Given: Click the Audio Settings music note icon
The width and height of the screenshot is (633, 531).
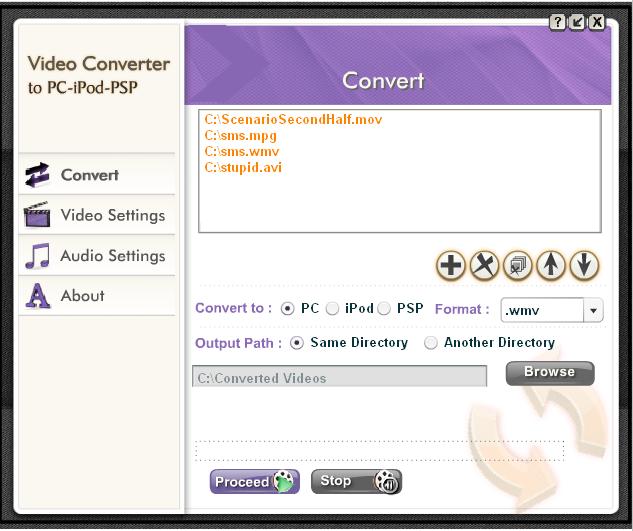Looking at the screenshot, I should pyautogui.click(x=37, y=256).
